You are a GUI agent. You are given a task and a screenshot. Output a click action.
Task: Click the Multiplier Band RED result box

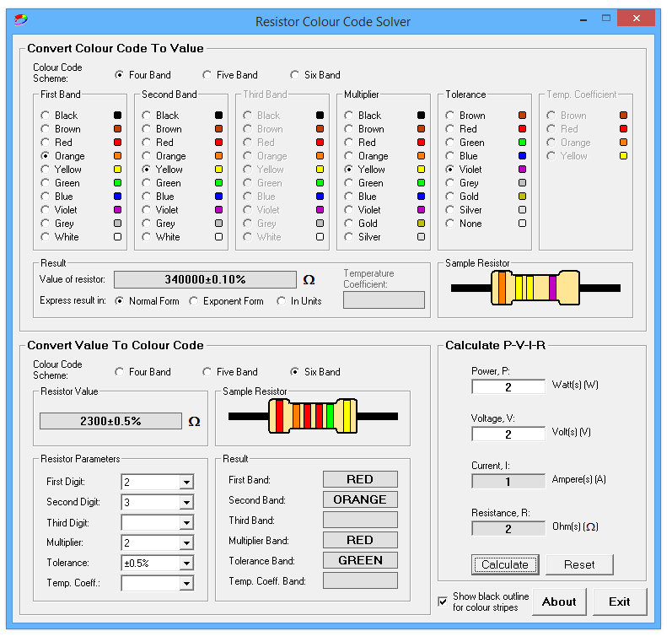(360, 541)
